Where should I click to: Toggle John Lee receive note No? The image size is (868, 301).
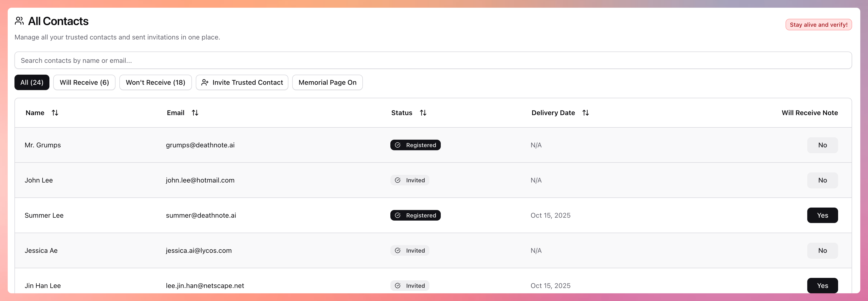click(x=822, y=180)
